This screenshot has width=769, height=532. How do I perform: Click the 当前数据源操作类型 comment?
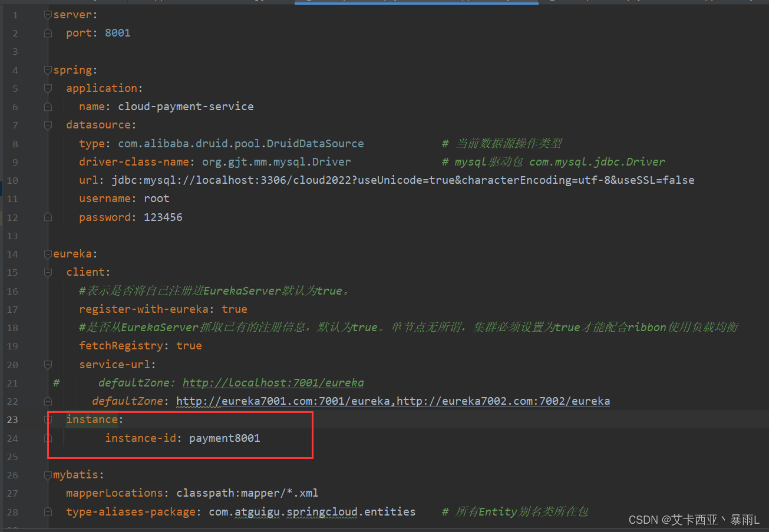coord(502,144)
